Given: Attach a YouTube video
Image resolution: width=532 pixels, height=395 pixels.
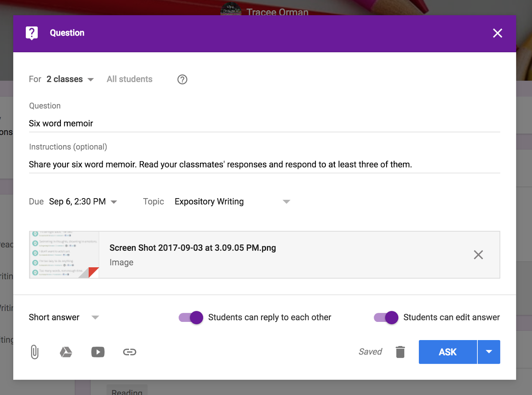Looking at the screenshot, I should [x=98, y=352].
